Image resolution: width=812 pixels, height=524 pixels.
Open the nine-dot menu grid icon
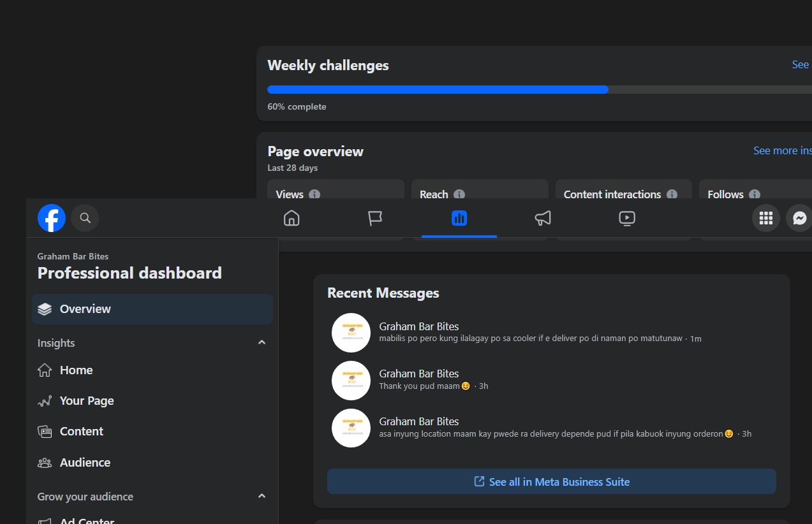coord(766,218)
